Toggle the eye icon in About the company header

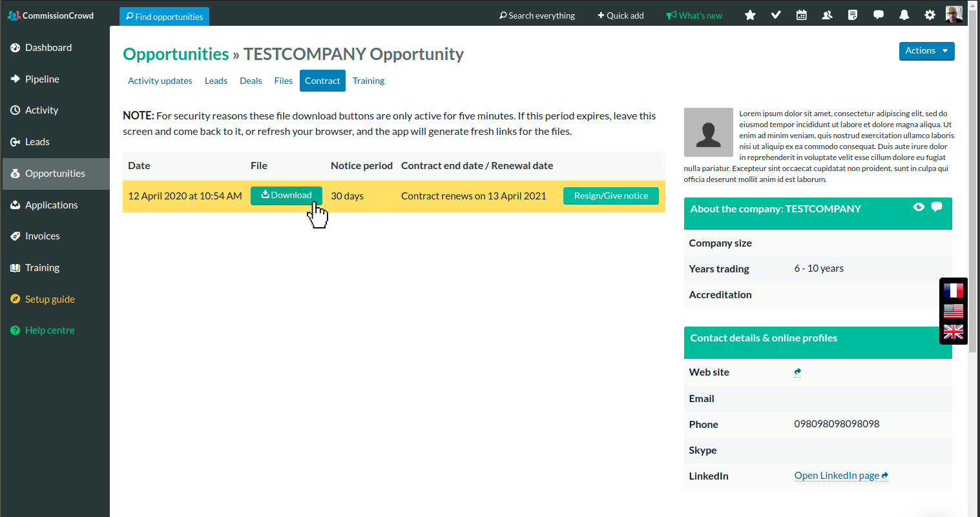[x=919, y=207]
